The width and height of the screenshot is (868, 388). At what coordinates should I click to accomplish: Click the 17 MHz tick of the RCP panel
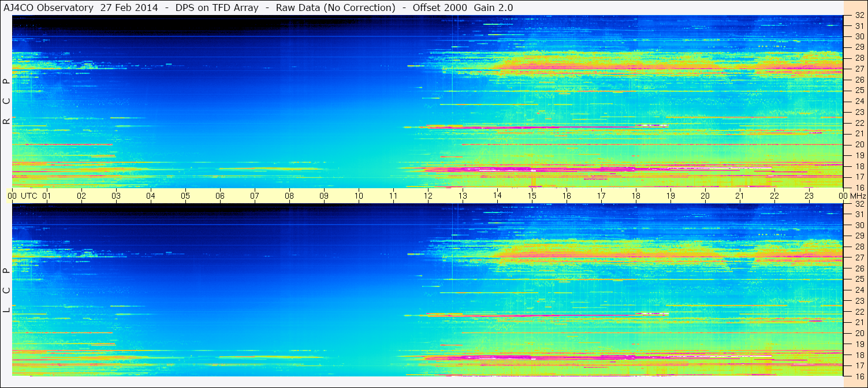(859, 177)
